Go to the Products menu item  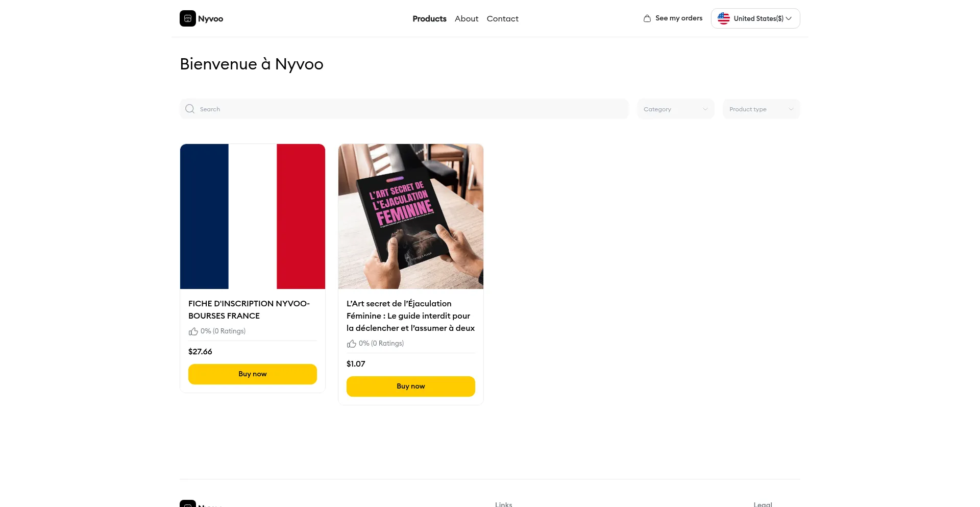[x=429, y=18]
